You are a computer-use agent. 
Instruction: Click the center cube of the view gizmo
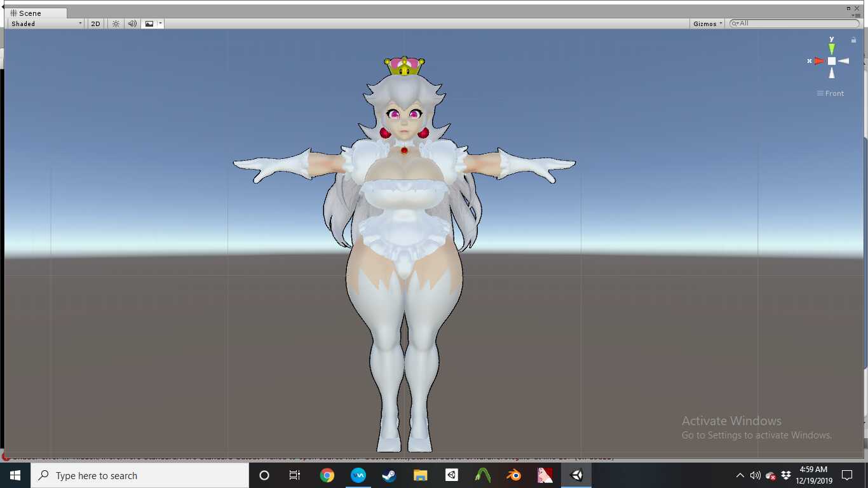831,61
